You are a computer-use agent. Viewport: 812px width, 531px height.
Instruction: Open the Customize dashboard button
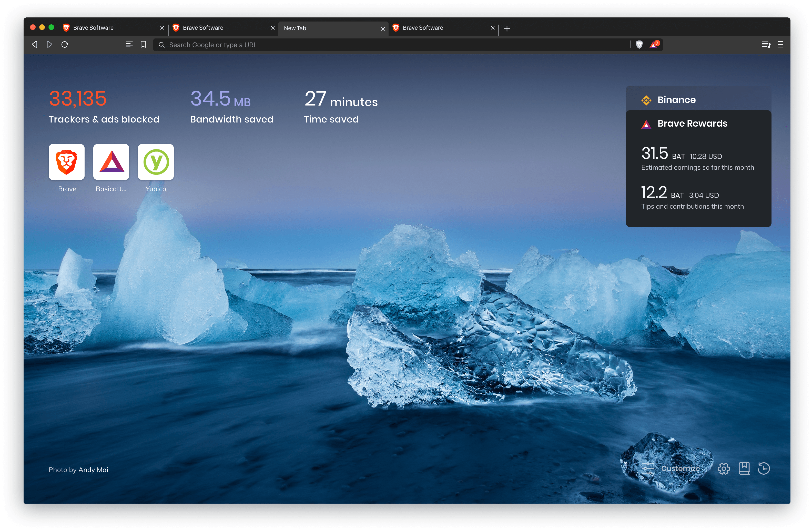pos(675,469)
